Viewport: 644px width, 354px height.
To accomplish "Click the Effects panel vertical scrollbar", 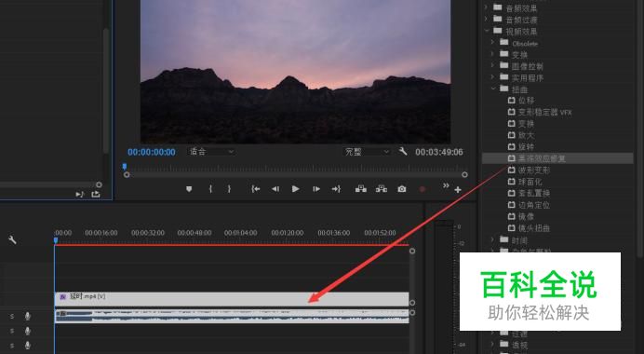I will [x=640, y=128].
